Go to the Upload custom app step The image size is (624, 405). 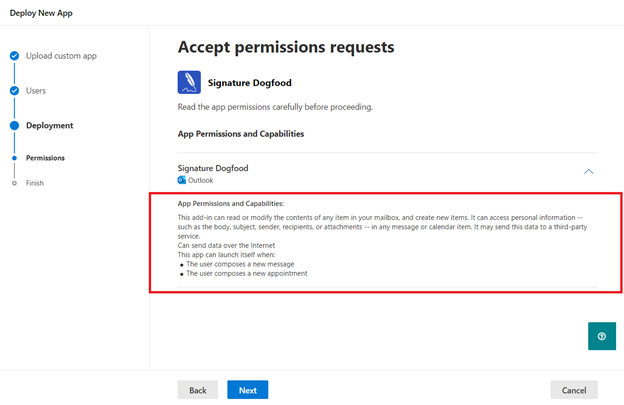click(61, 56)
